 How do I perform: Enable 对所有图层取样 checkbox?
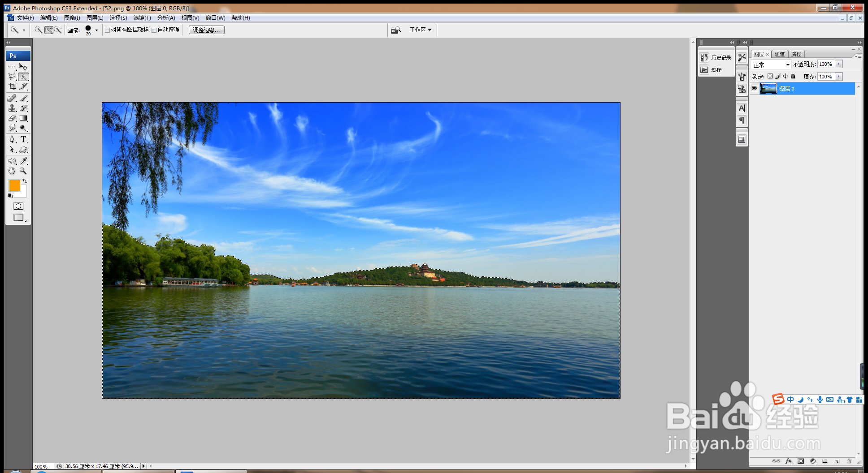point(108,30)
